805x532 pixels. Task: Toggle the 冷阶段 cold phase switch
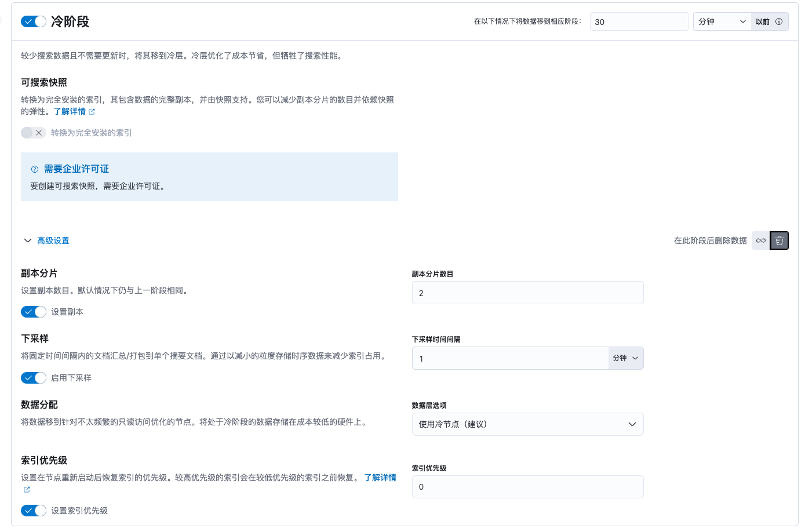(34, 21)
